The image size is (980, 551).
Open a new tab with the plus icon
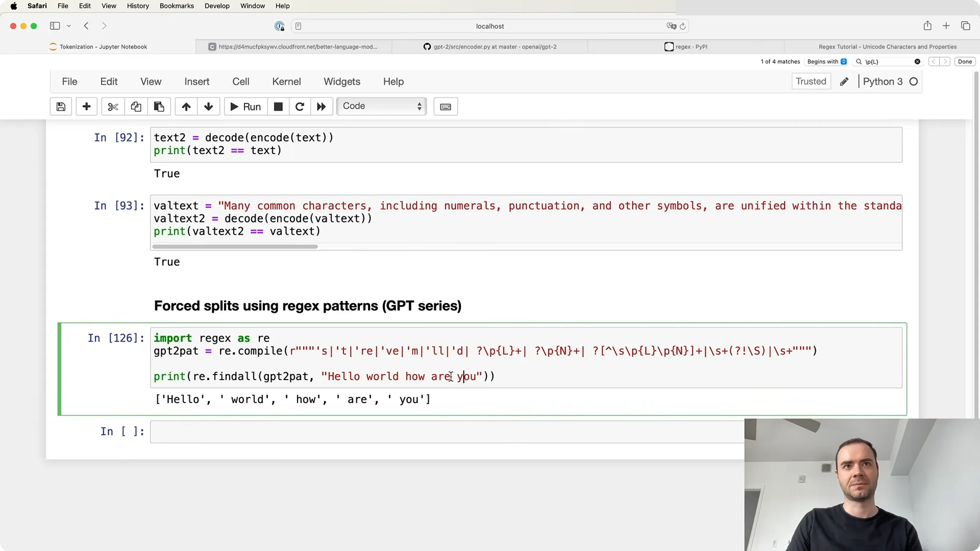[946, 26]
